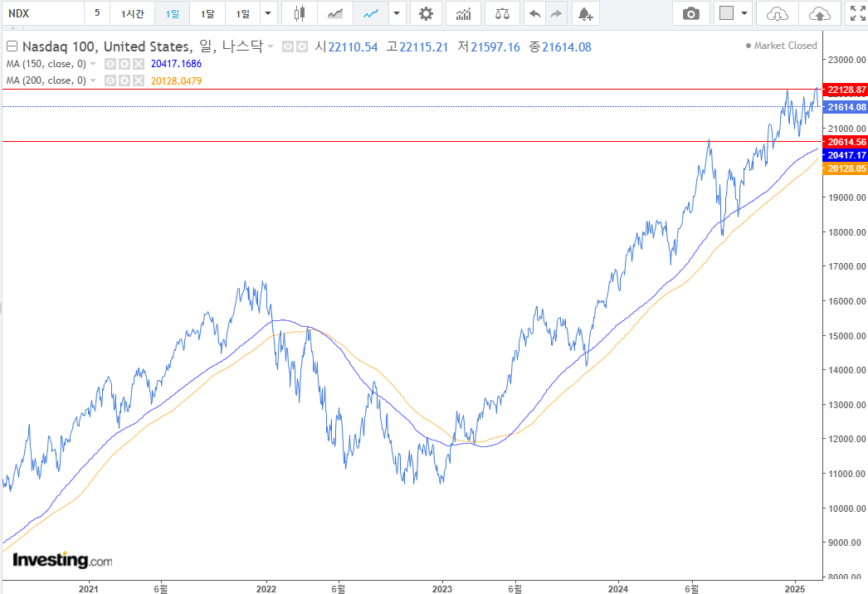Viewport: 868px width, 594px height.
Task: Hide the MA (200, close, 0) line
Action: 110,80
